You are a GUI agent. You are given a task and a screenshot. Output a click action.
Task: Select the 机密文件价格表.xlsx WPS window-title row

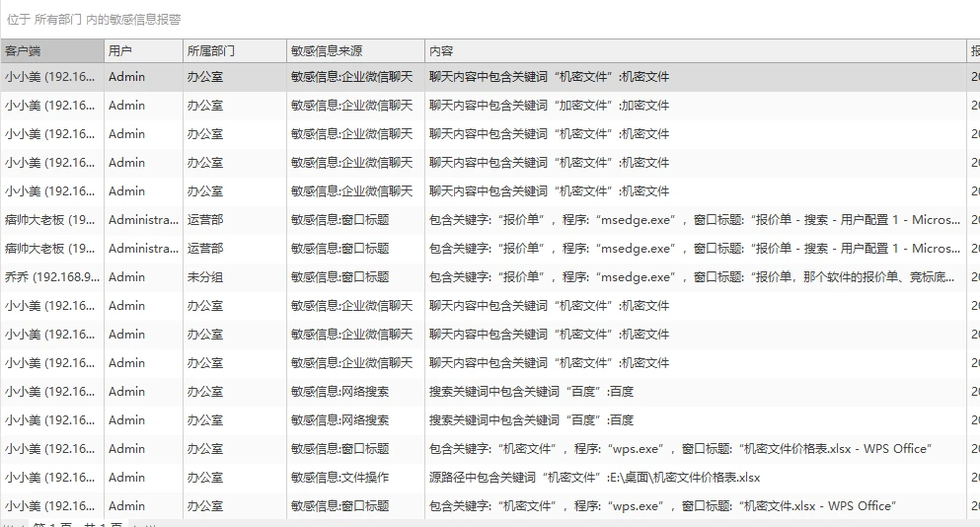point(490,449)
